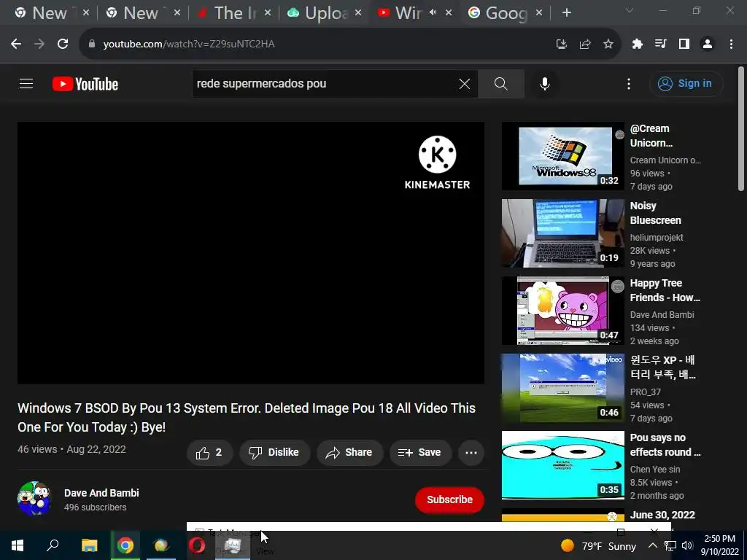This screenshot has width=747, height=560.
Task: Click 'Pou says no effects round' title
Action: coord(665,445)
